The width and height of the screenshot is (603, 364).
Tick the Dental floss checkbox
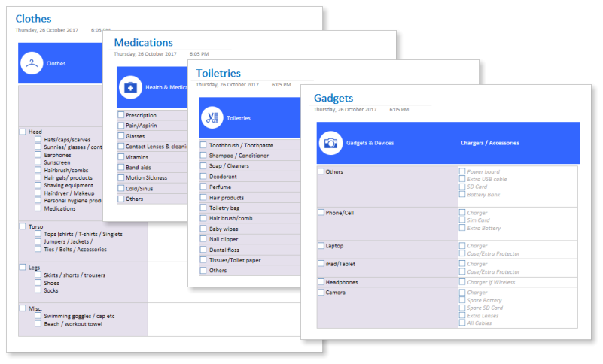click(203, 250)
